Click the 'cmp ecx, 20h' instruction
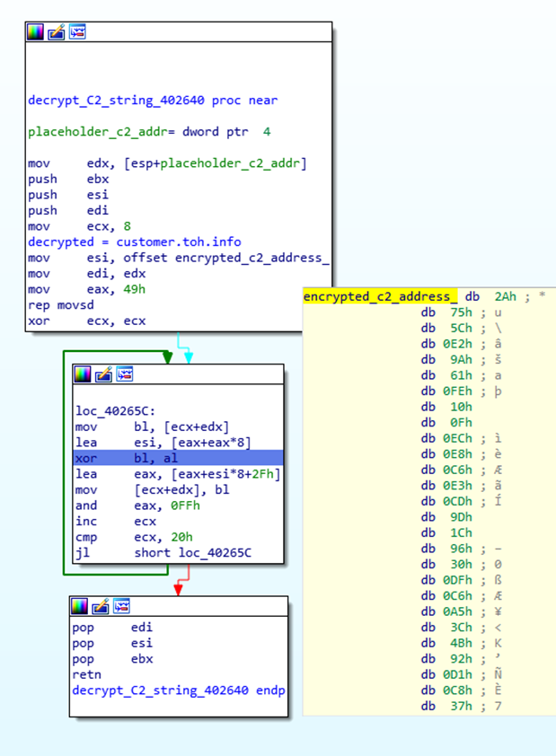The image size is (556, 756). tap(134, 537)
